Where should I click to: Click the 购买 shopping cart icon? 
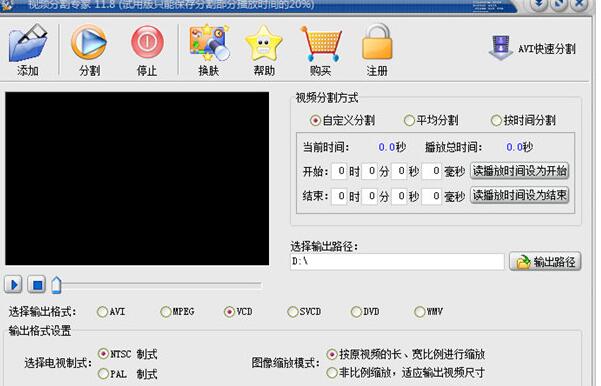321,44
